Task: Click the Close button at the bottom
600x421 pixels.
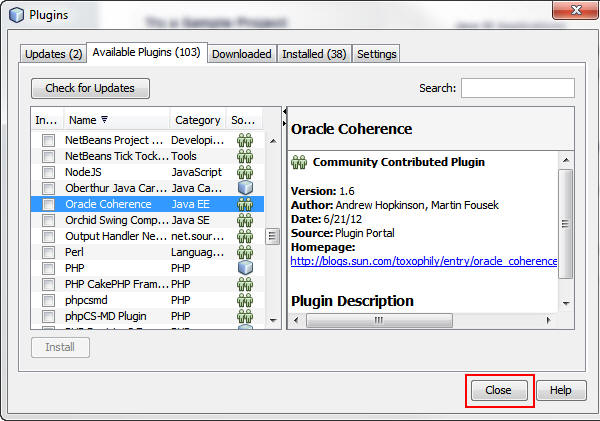Action: click(x=499, y=390)
